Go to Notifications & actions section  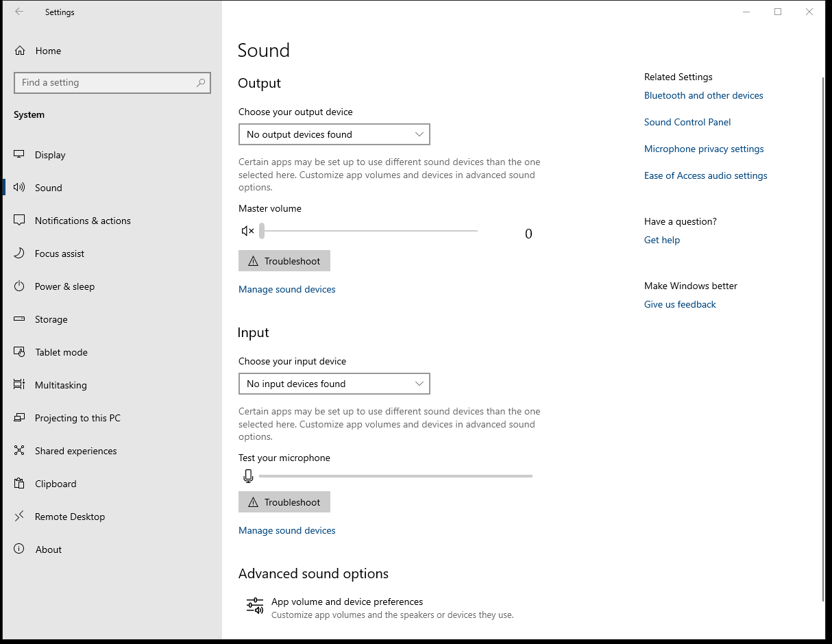[x=82, y=221]
